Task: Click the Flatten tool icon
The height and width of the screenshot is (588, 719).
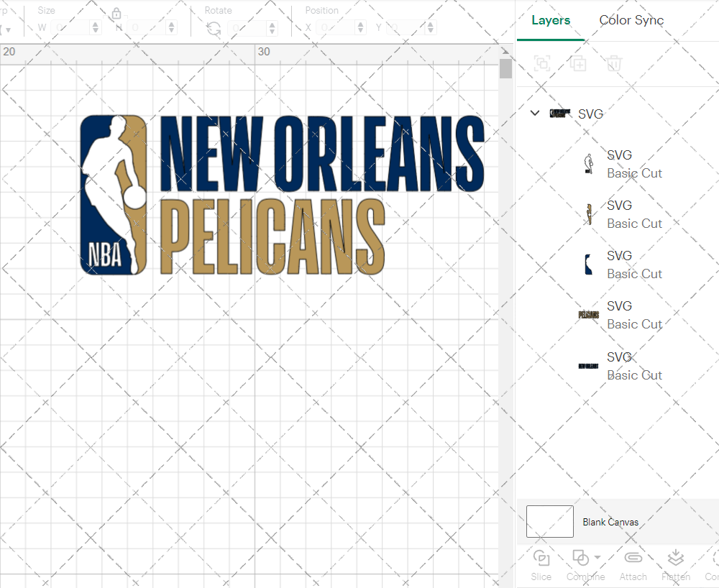Action: point(675,559)
